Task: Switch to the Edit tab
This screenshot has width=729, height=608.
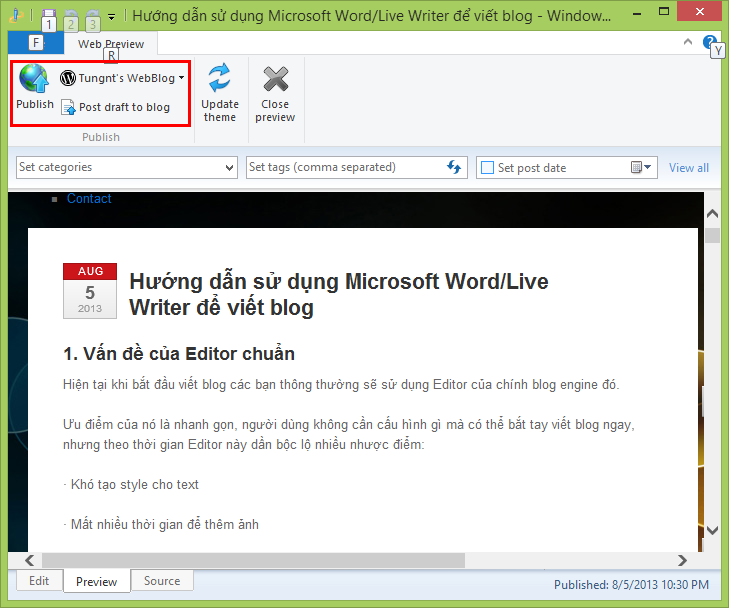Action: [x=39, y=581]
